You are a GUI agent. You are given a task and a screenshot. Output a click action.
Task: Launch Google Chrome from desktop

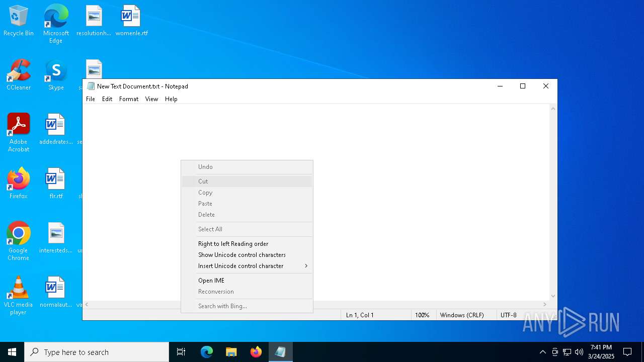pyautogui.click(x=19, y=241)
